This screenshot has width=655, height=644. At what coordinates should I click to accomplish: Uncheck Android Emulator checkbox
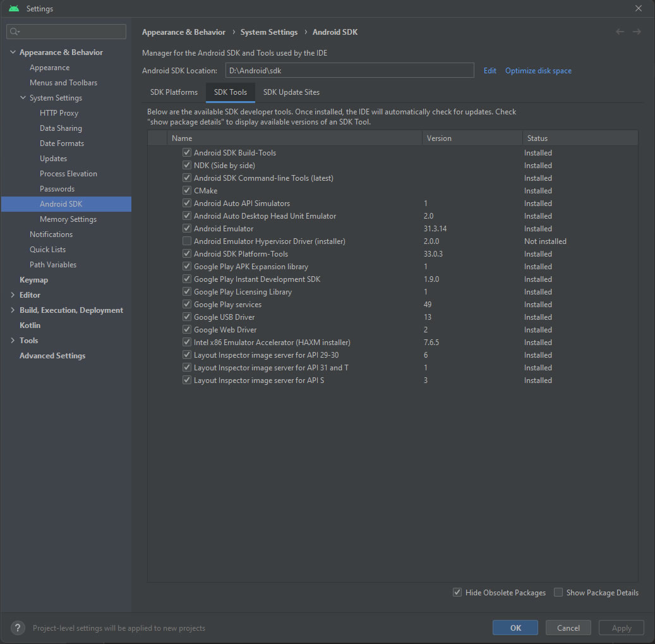click(x=187, y=228)
